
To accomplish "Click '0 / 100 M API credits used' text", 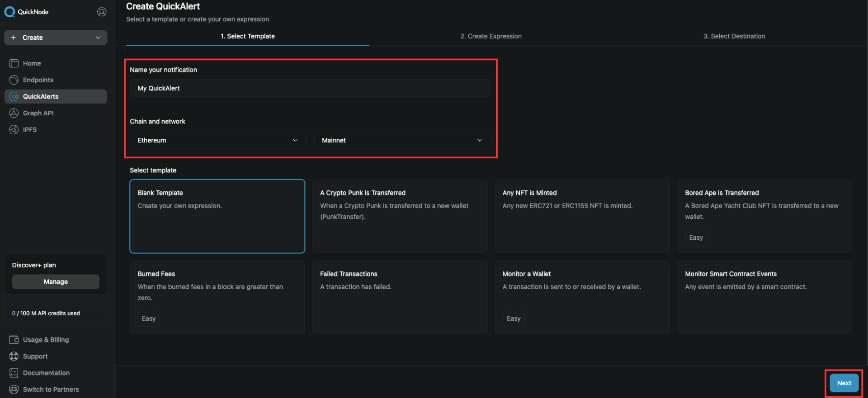I will click(x=46, y=313).
